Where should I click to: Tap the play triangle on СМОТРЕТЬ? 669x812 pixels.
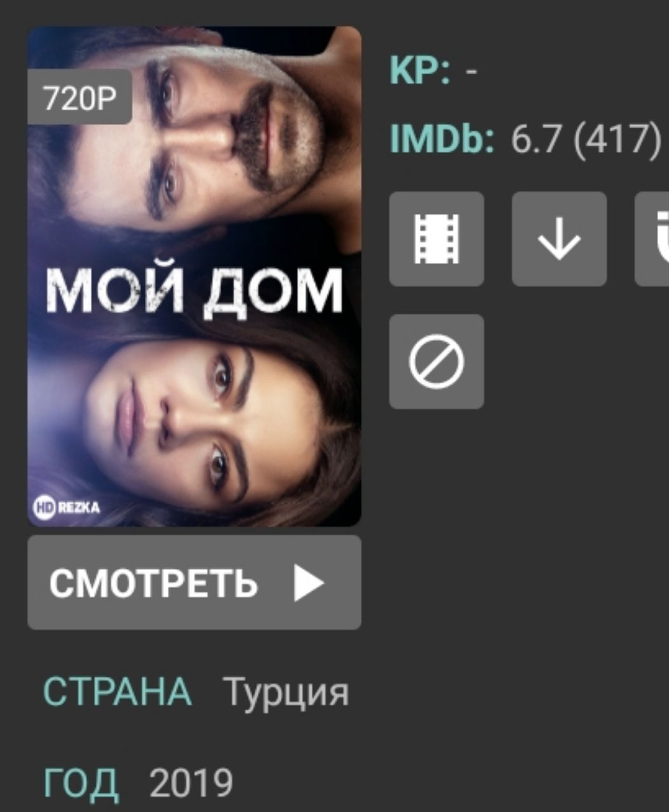(309, 583)
